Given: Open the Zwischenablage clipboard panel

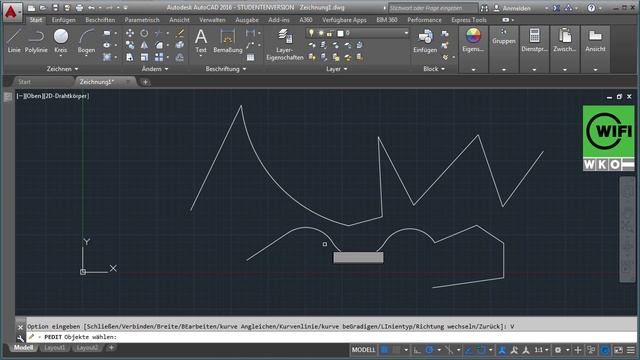Looking at the screenshot, I should [x=564, y=41].
